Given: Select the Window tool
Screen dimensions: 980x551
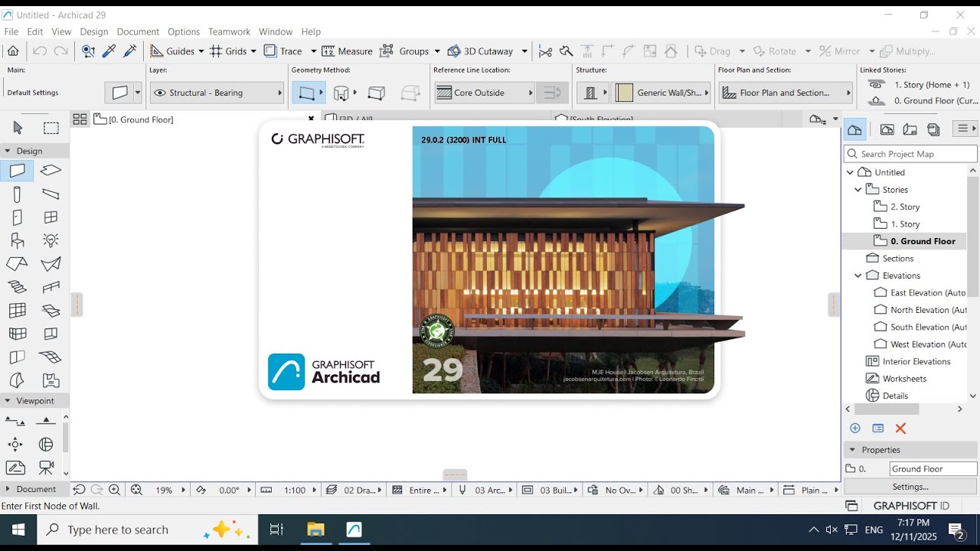Looking at the screenshot, I should [x=51, y=217].
